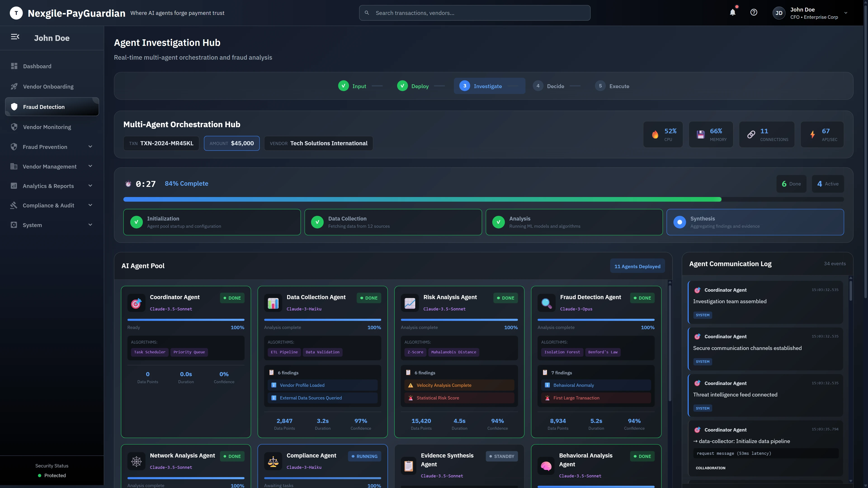Click the Fraud Detection Agent magnifier icon

[x=546, y=303]
